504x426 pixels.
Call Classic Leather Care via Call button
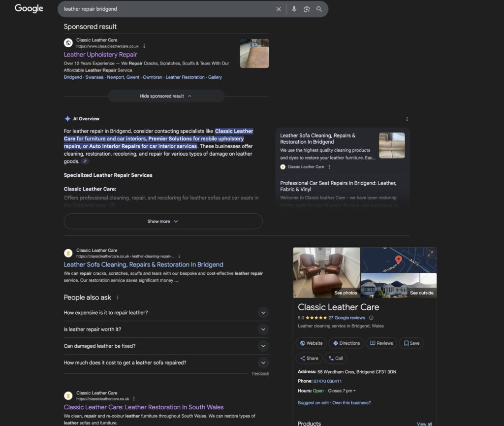click(x=335, y=358)
